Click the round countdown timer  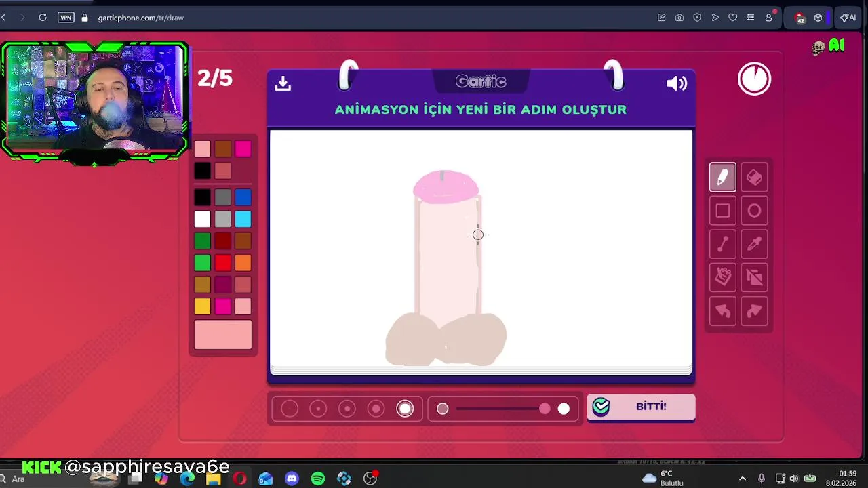(x=754, y=79)
